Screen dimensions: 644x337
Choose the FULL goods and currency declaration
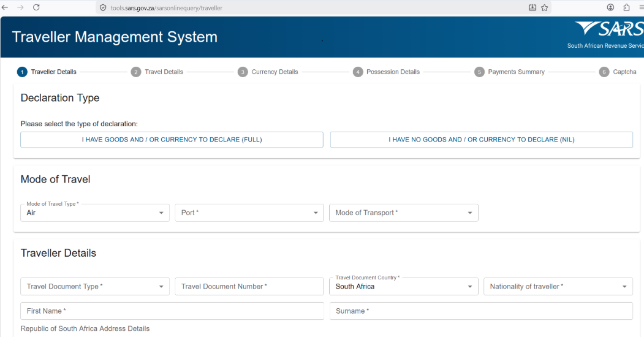[x=172, y=140]
